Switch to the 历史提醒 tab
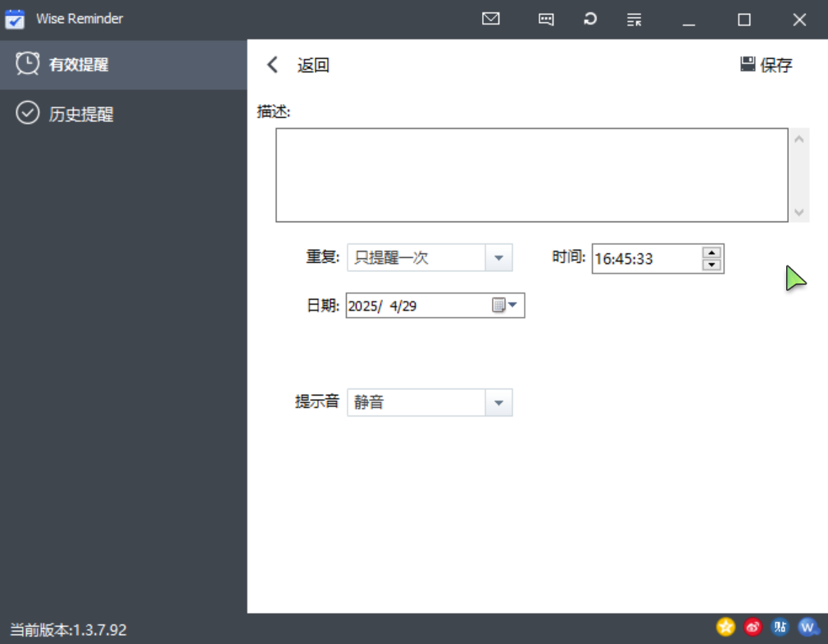Image resolution: width=828 pixels, height=644 pixels. coord(124,113)
